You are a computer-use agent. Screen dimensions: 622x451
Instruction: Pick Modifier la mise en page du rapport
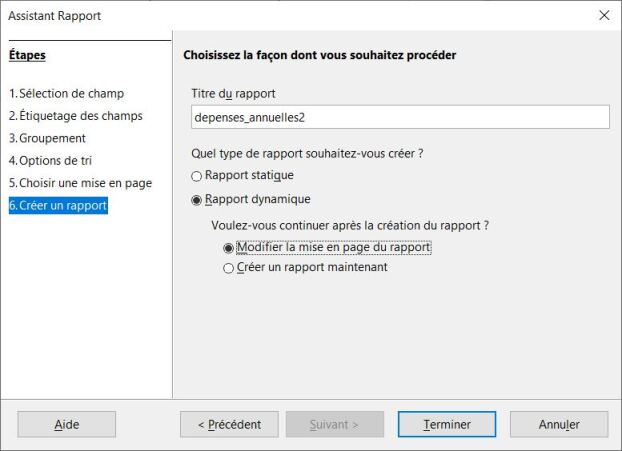coord(230,247)
